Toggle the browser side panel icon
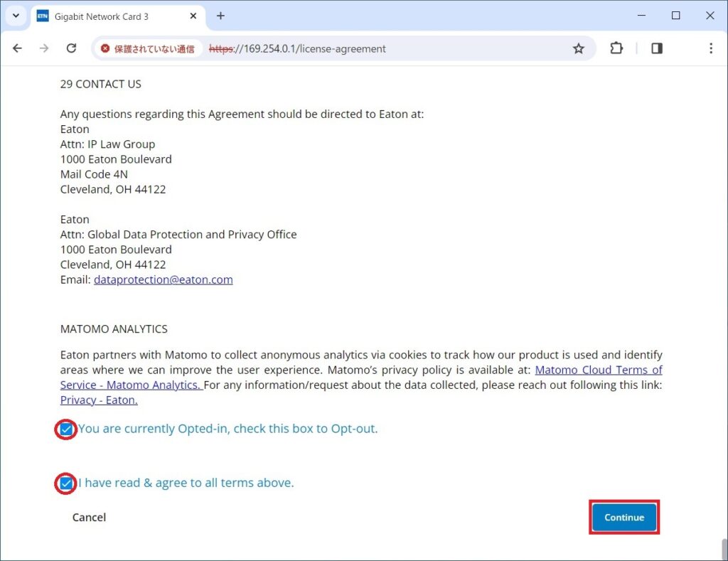The width and height of the screenshot is (728, 561). (x=656, y=48)
